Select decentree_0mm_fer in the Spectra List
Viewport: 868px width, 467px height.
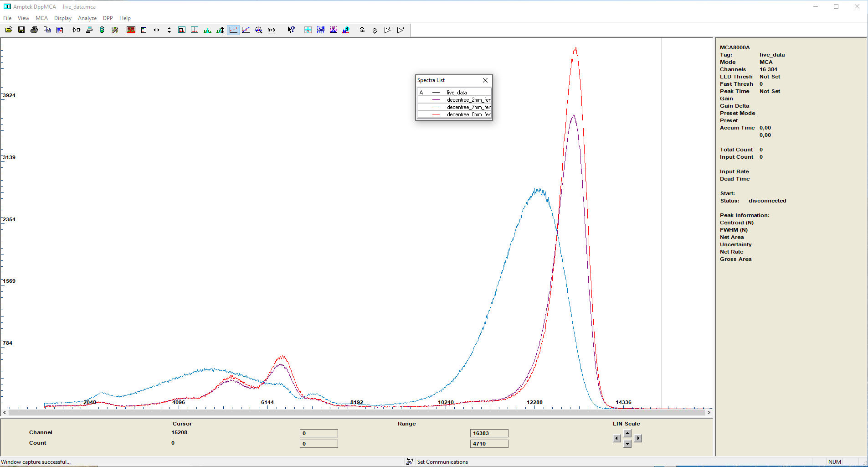[468, 114]
